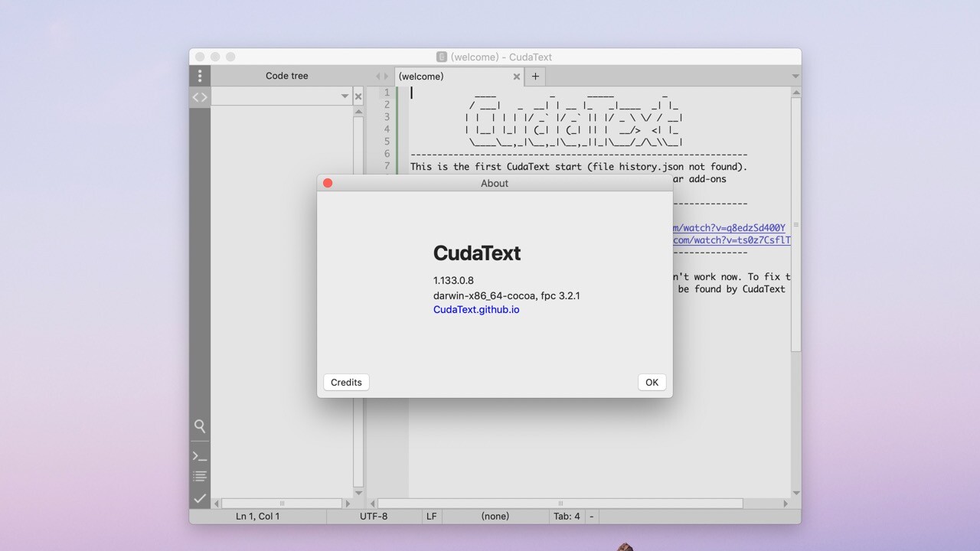Close the About dialog red button
Screen dimensions: 980x551
[x=328, y=183]
